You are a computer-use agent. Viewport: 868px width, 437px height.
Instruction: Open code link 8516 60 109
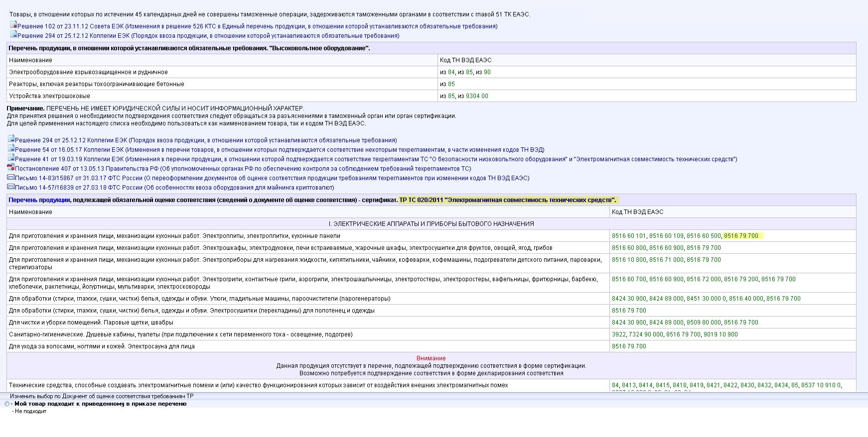[x=666, y=236]
